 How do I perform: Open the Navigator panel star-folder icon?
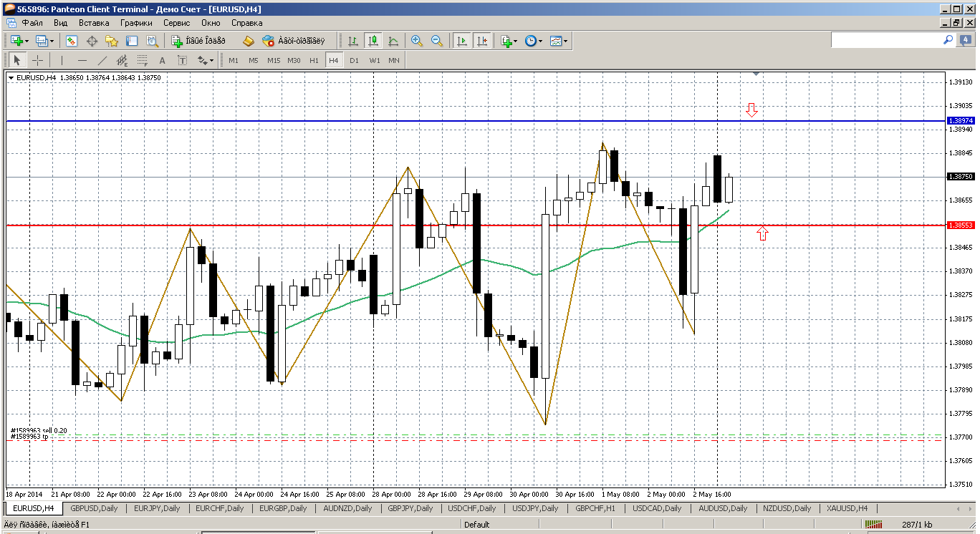tap(112, 42)
